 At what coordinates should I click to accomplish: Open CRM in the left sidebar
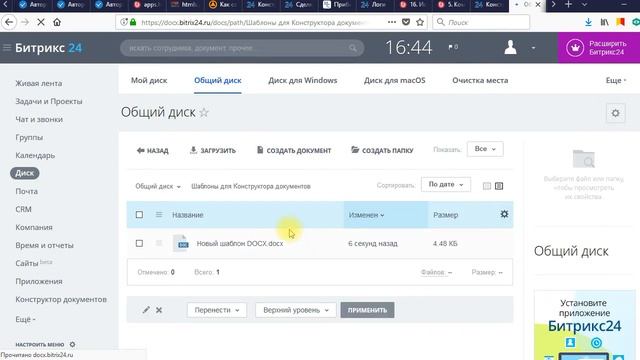pyautogui.click(x=23, y=209)
